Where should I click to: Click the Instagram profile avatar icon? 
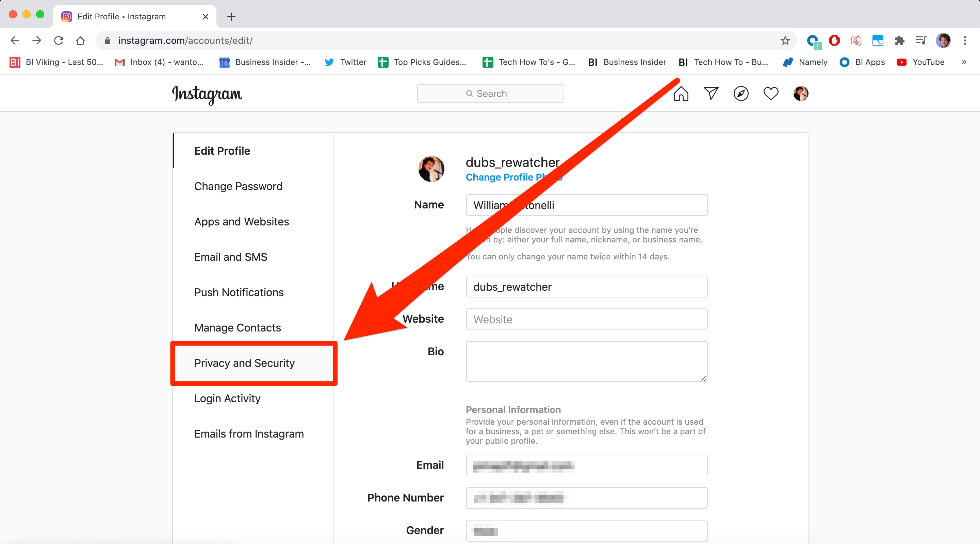(800, 94)
